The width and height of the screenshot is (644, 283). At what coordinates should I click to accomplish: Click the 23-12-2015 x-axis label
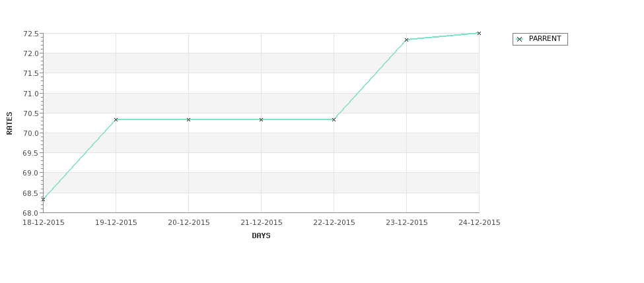(x=407, y=222)
